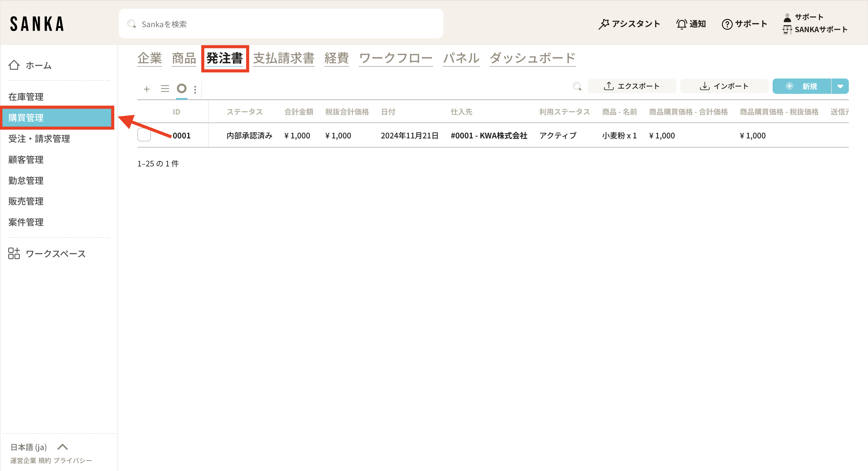Image resolution: width=868 pixels, height=471 pixels.
Task: Switch to the 支払請求書 tab
Action: point(283,58)
